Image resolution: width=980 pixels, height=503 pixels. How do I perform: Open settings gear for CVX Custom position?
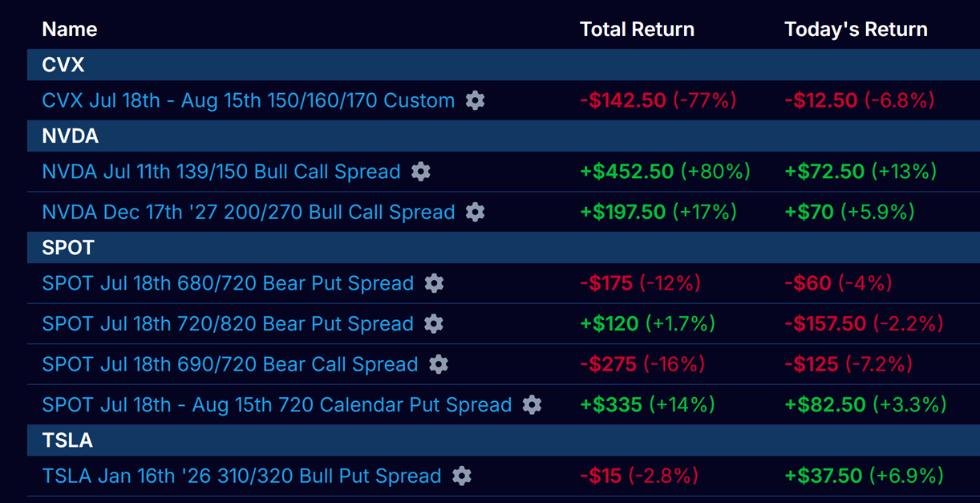click(476, 100)
